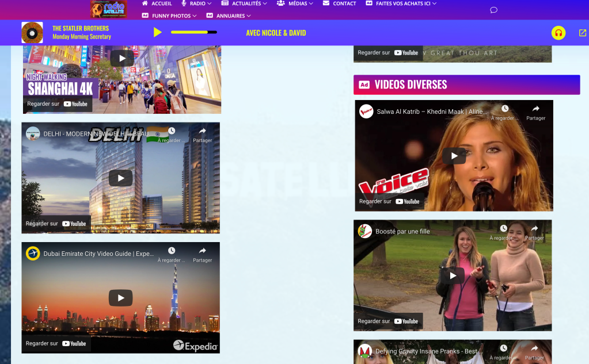Go to the Accueil home page
The height and width of the screenshot is (364, 589).
[x=157, y=3]
